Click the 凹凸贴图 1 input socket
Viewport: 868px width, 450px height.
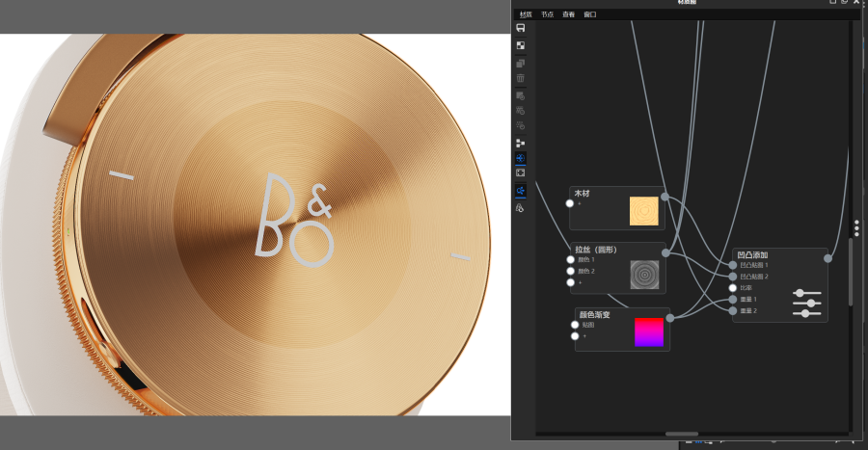coord(733,265)
